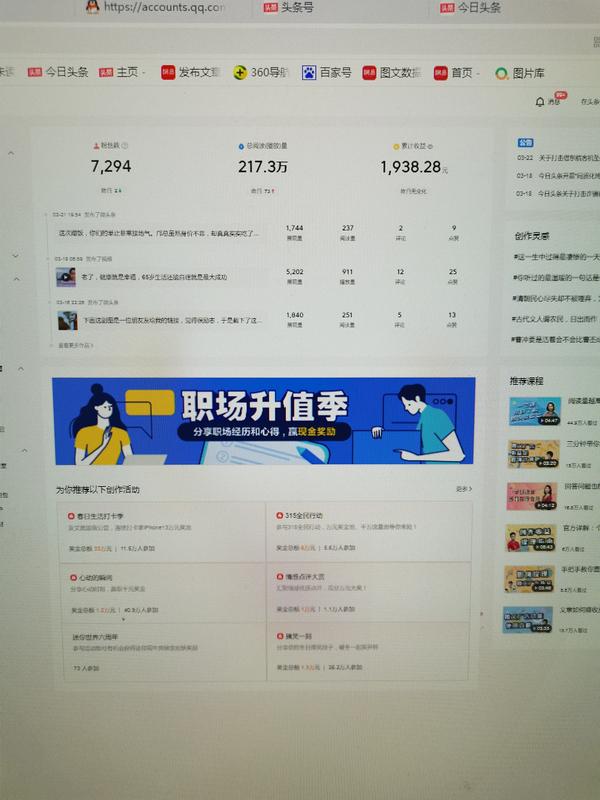Open the 图文数据 bookmark
The image size is (600, 800).
392,73
